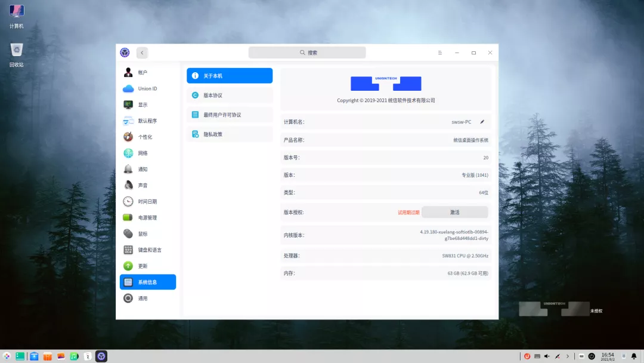644x363 pixels.
Task: Expand the system tray with the chevron arrow
Action: coord(568,356)
